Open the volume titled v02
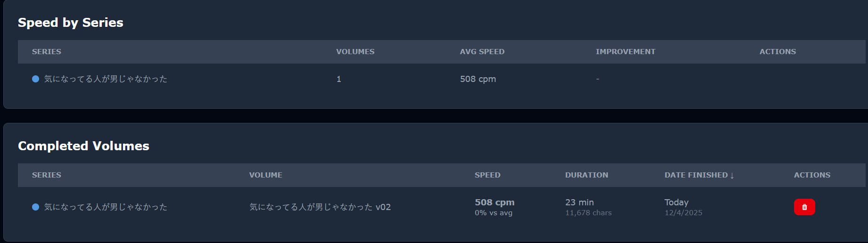 click(x=319, y=207)
